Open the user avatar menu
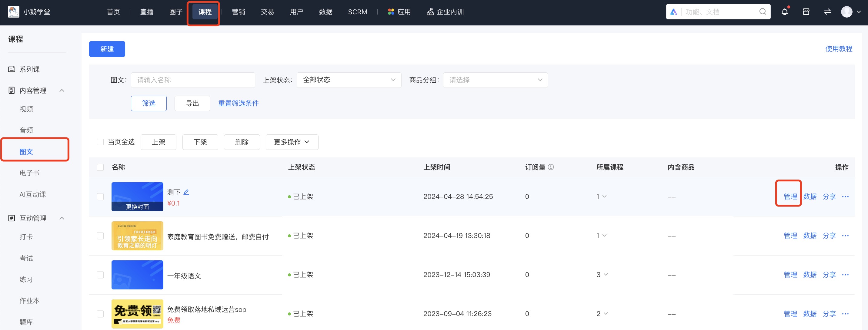This screenshot has width=868, height=330. pos(847,12)
